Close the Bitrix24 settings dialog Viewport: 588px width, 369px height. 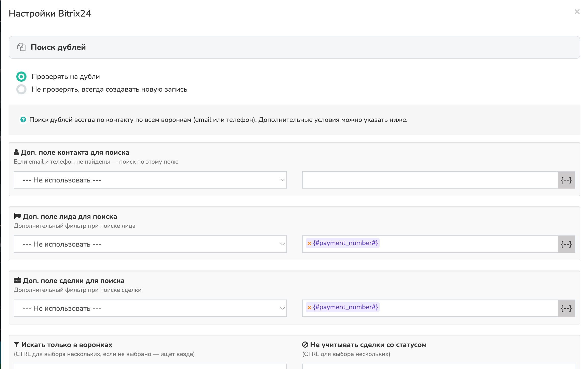click(x=577, y=12)
